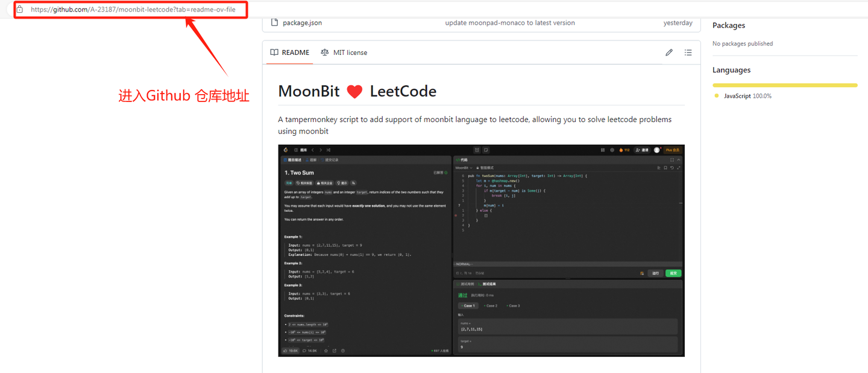Screen dimensions: 868x373
Task: Click the 进入Github 仓库地址 annotation text
Action: tap(183, 95)
